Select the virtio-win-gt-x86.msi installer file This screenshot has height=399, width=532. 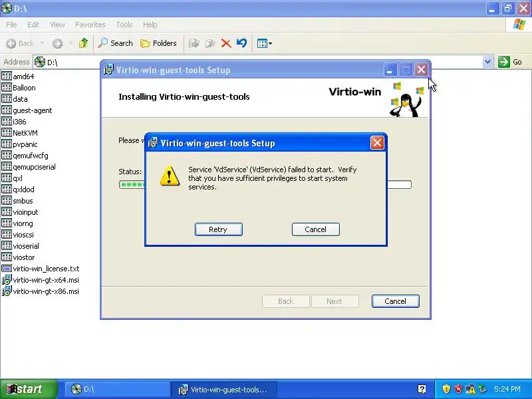(41, 291)
